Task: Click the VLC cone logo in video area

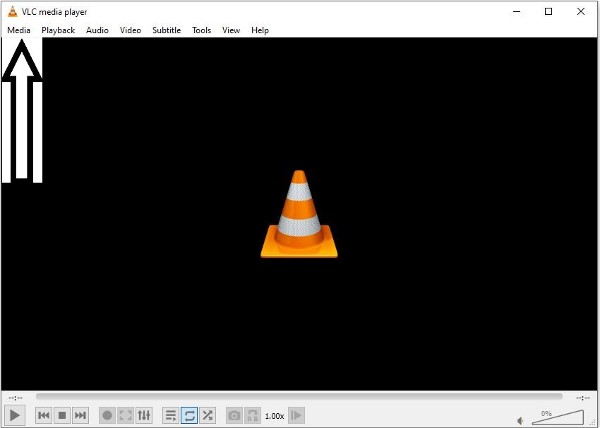Action: [299, 214]
